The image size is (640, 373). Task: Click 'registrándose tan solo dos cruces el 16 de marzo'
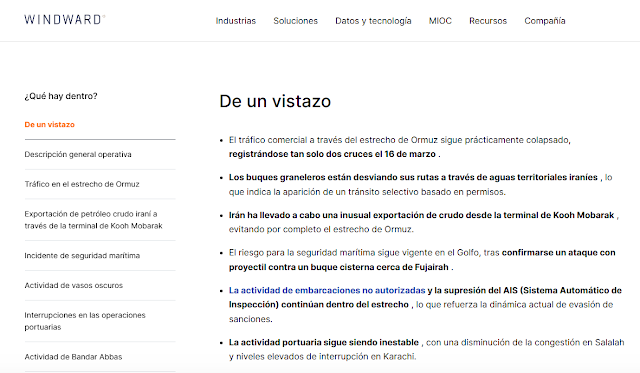point(332,154)
